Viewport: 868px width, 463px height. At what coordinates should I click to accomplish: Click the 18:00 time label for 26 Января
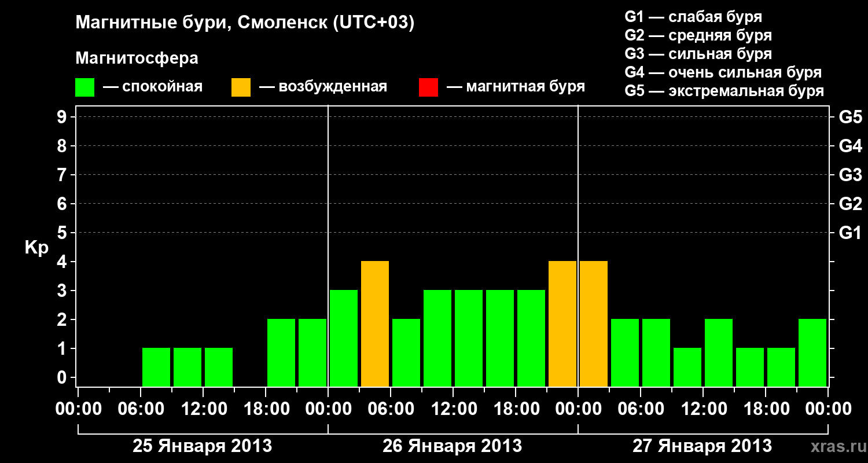click(x=516, y=409)
